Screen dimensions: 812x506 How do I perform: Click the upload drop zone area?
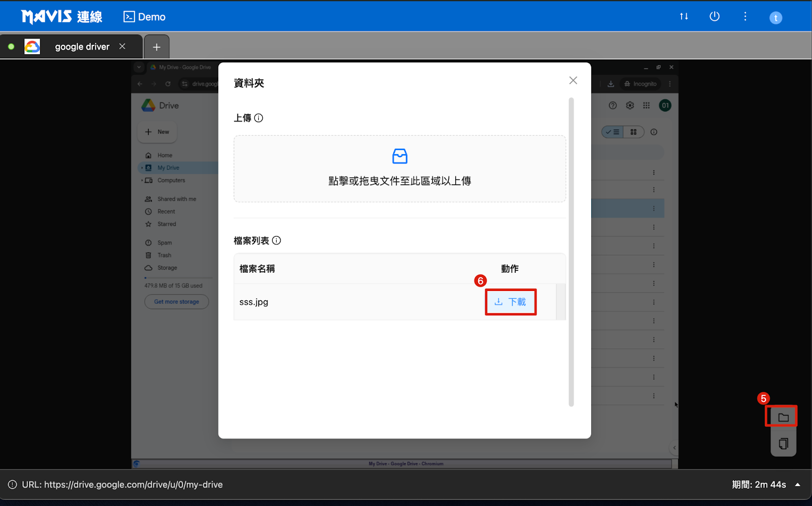(399, 169)
